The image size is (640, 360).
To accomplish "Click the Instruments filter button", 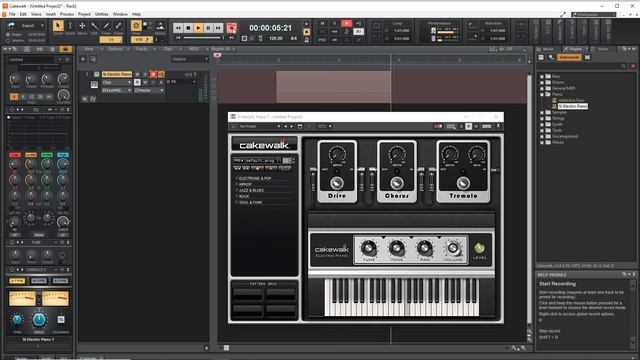I will coord(569,58).
